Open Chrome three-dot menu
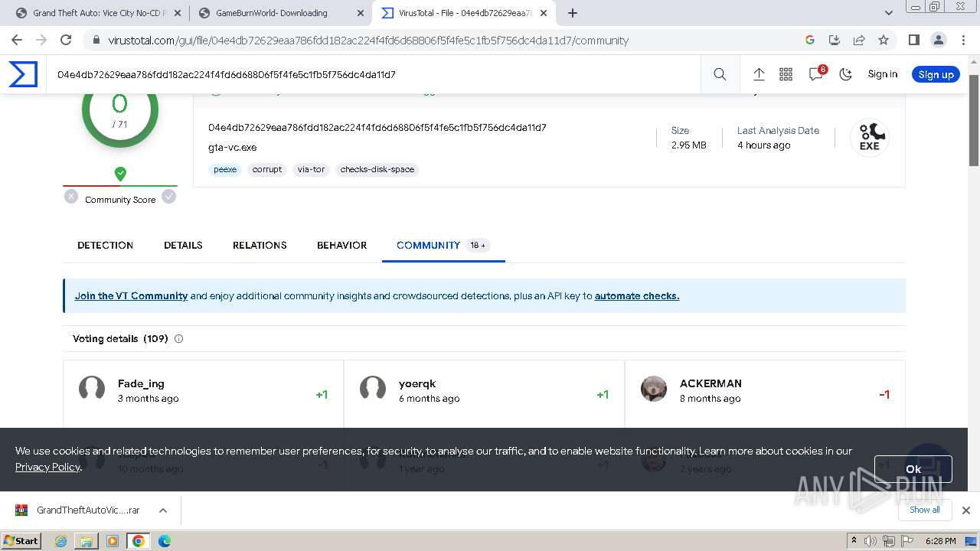This screenshot has height=551, width=980. click(x=963, y=40)
